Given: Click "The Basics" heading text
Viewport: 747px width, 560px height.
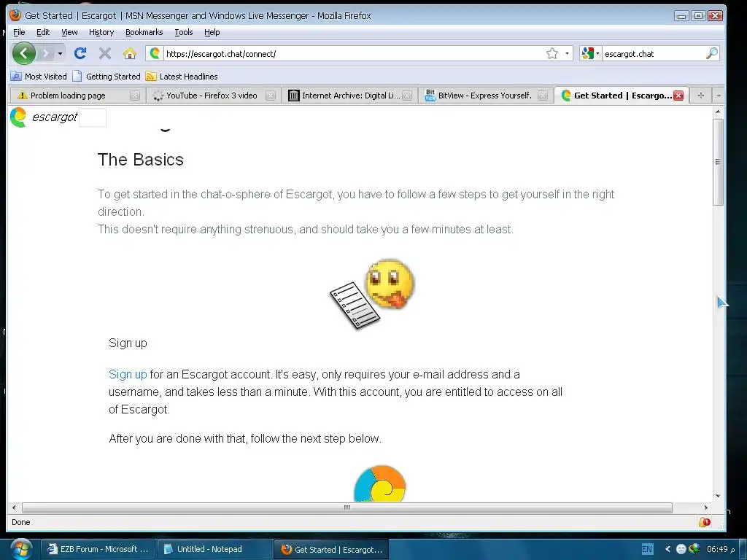Looking at the screenshot, I should tap(141, 160).
